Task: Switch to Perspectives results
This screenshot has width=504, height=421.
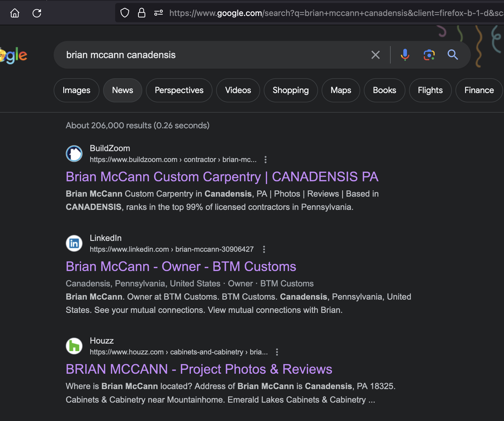Action: 179,90
